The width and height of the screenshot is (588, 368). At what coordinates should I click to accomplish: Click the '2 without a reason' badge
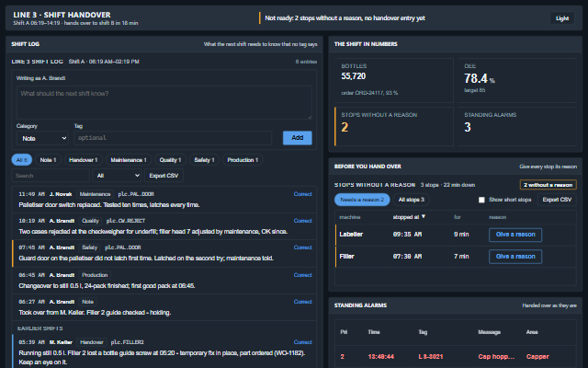tap(548, 185)
